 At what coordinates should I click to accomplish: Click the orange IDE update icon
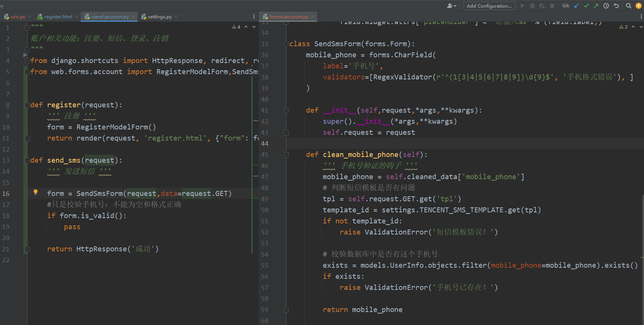point(639,6)
